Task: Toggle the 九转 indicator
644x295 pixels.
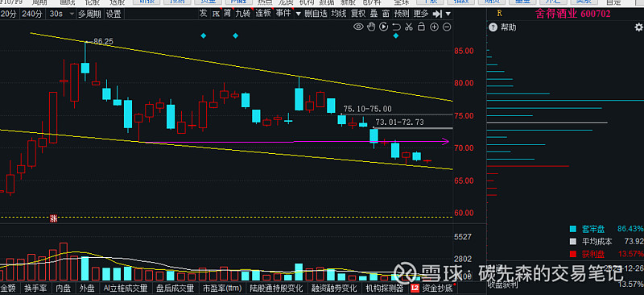Action: coord(243,14)
